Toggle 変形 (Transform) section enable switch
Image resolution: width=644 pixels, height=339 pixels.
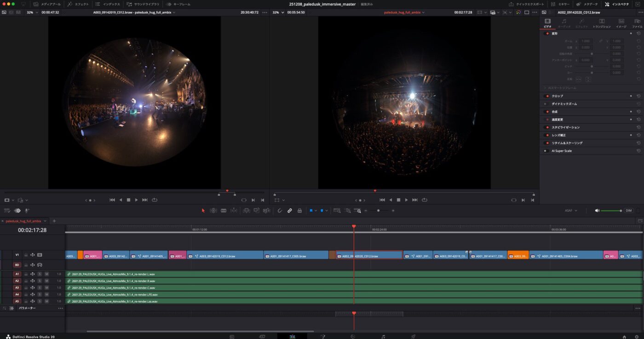[x=546, y=34]
